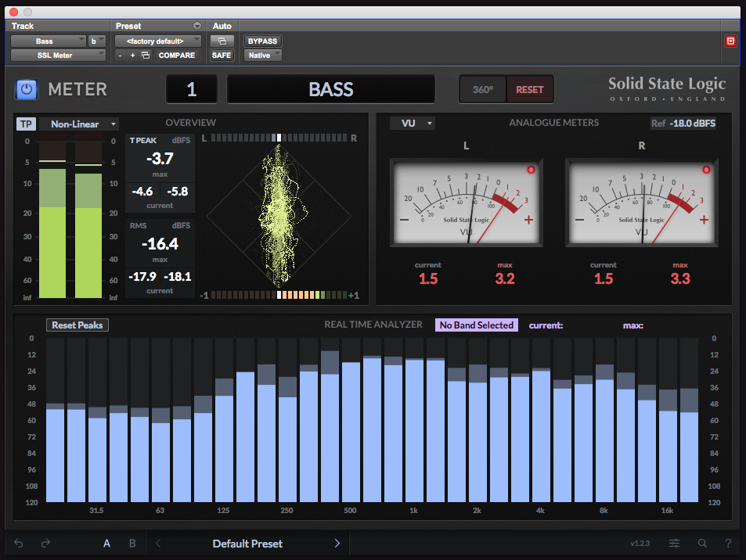Toggle the Meter plugin power button
The width and height of the screenshot is (746, 560).
click(26, 89)
